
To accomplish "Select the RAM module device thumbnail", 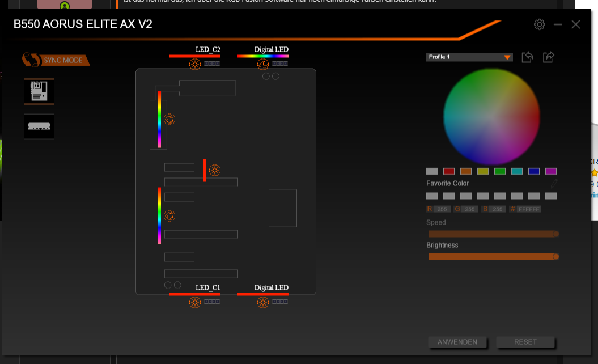I will pos(39,126).
